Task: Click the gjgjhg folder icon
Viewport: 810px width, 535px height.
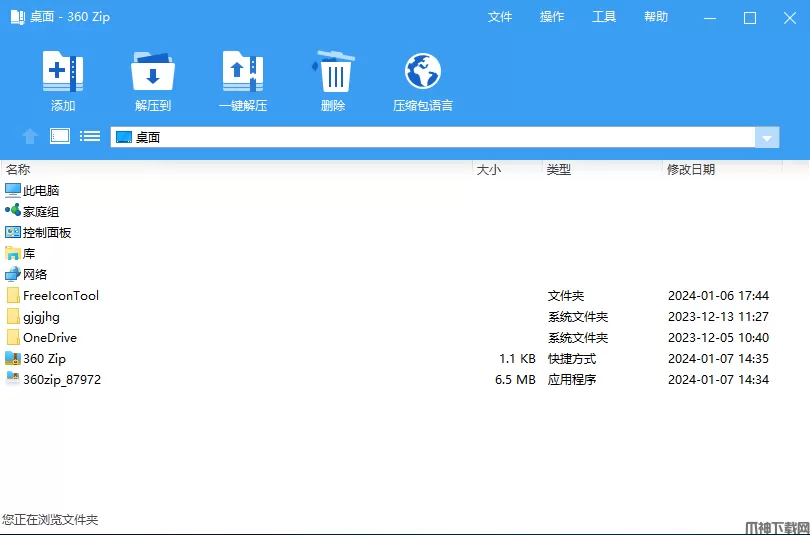Action: pyautogui.click(x=13, y=317)
